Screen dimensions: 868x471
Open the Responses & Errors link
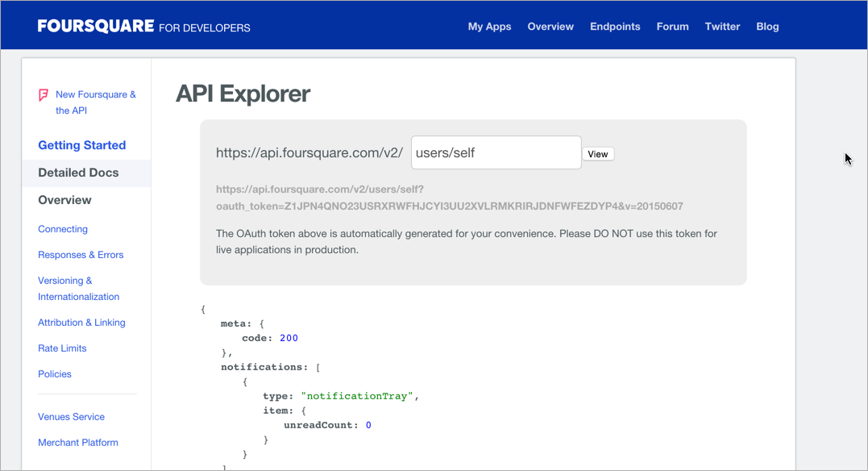pyautogui.click(x=81, y=255)
